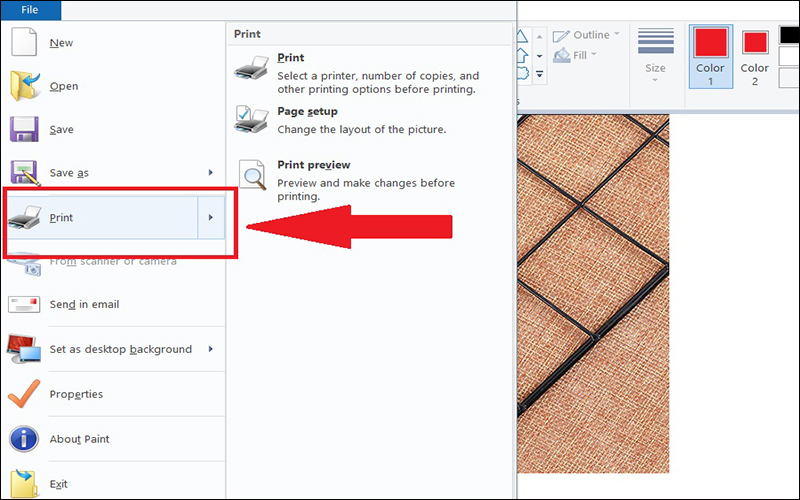
Task: Select the Color 2 swatch
Action: pyautogui.click(x=755, y=55)
